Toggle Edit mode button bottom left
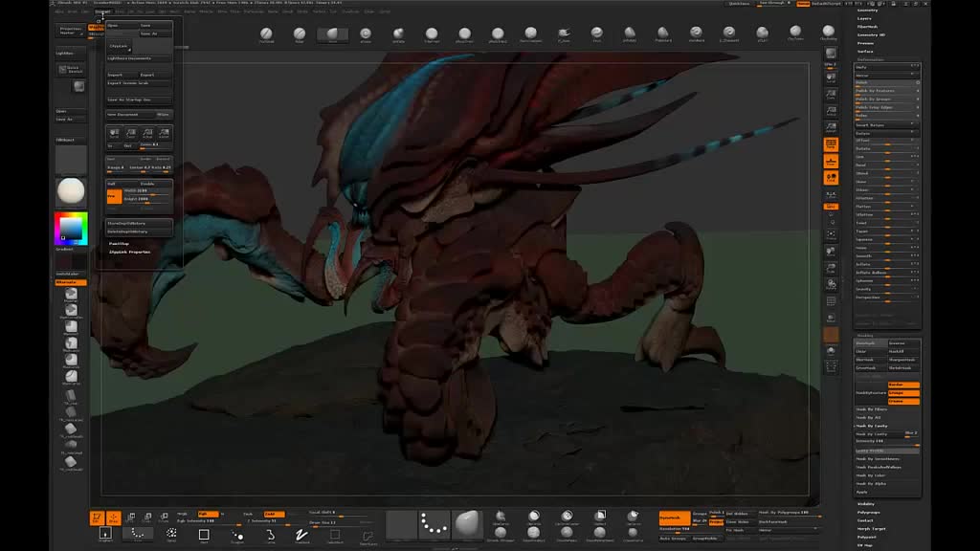 pos(97,518)
